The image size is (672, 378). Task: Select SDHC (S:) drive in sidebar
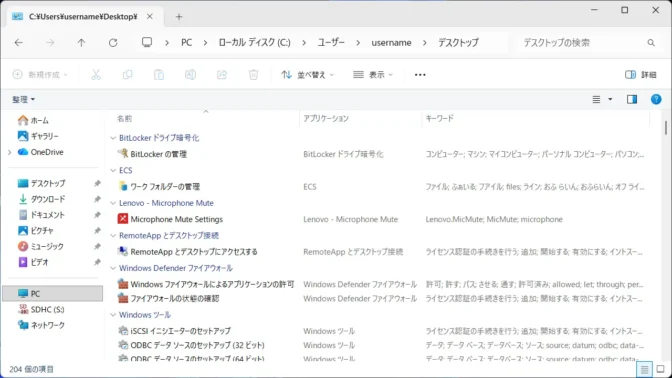pyautogui.click(x=41, y=309)
